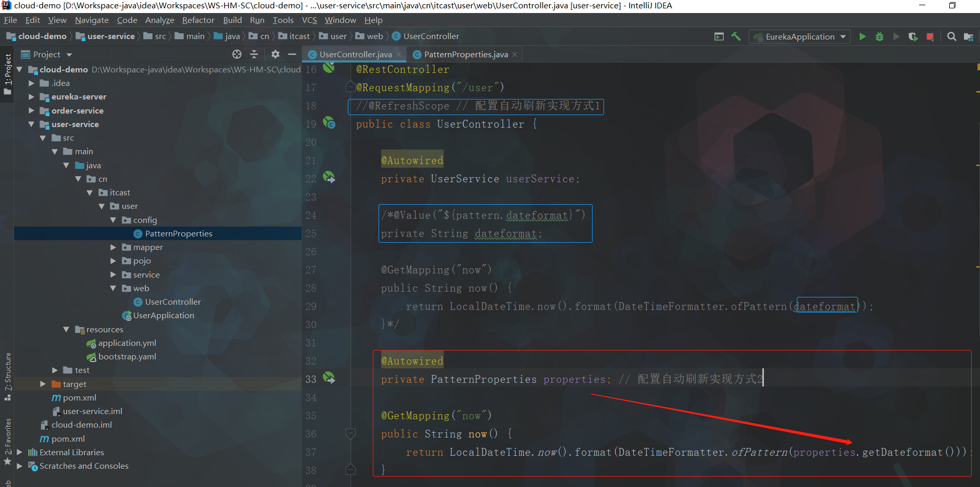Image resolution: width=980 pixels, height=487 pixels.
Task: Open the Navigate menu
Action: (92, 20)
